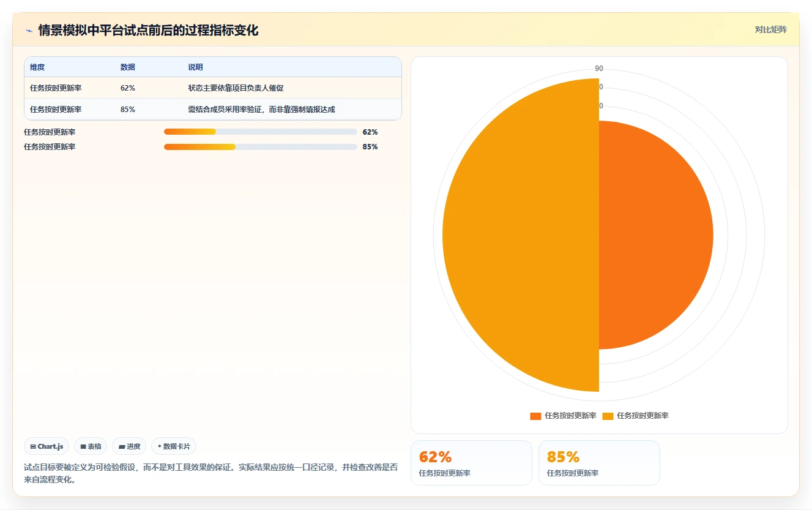Click the 62% cell in the table's 数据 column
The image size is (812, 510).
click(x=128, y=88)
